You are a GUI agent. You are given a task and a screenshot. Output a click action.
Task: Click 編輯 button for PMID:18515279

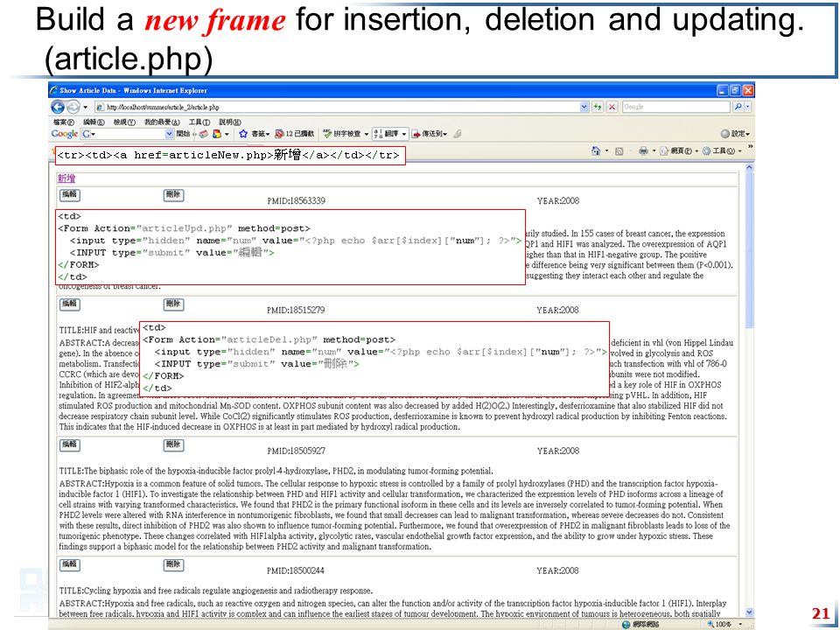pyautogui.click(x=70, y=304)
